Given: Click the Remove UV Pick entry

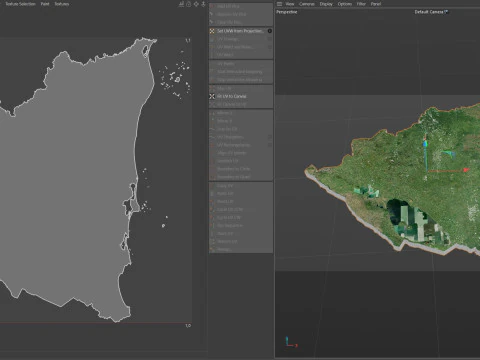Looking at the screenshot, I should (241, 14).
